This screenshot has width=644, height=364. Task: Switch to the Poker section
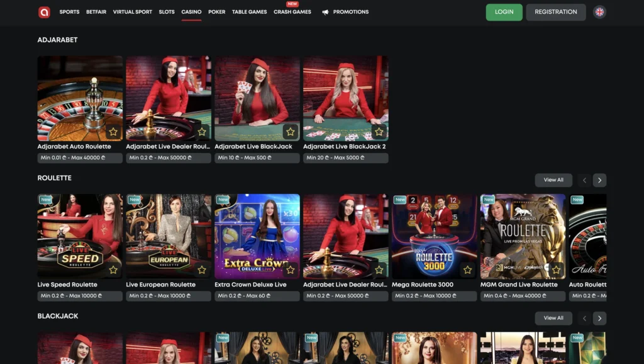[216, 11]
